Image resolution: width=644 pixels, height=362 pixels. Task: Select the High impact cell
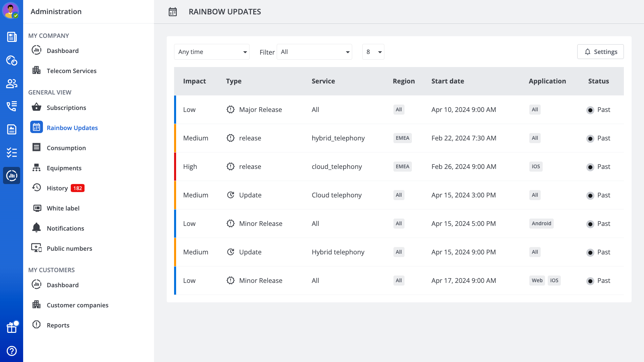(190, 167)
